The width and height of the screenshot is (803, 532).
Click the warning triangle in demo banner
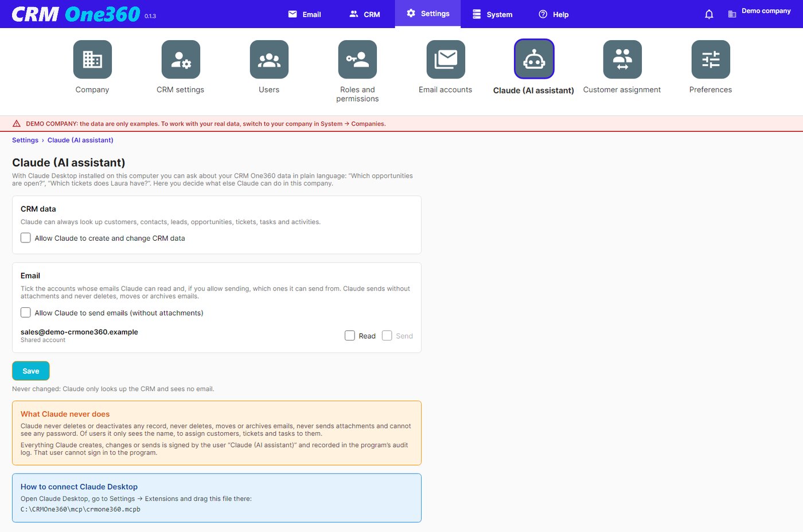click(x=17, y=123)
